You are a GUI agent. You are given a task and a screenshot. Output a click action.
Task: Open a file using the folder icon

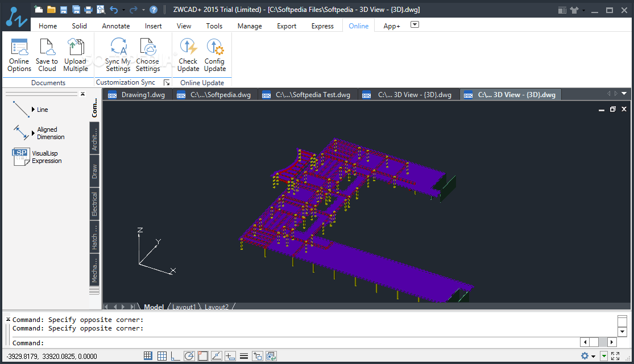(x=51, y=10)
